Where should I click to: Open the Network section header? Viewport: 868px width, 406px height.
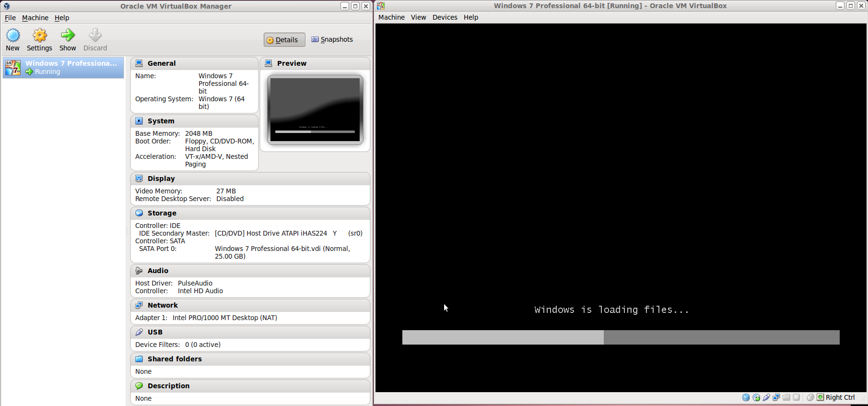pyautogui.click(x=250, y=305)
